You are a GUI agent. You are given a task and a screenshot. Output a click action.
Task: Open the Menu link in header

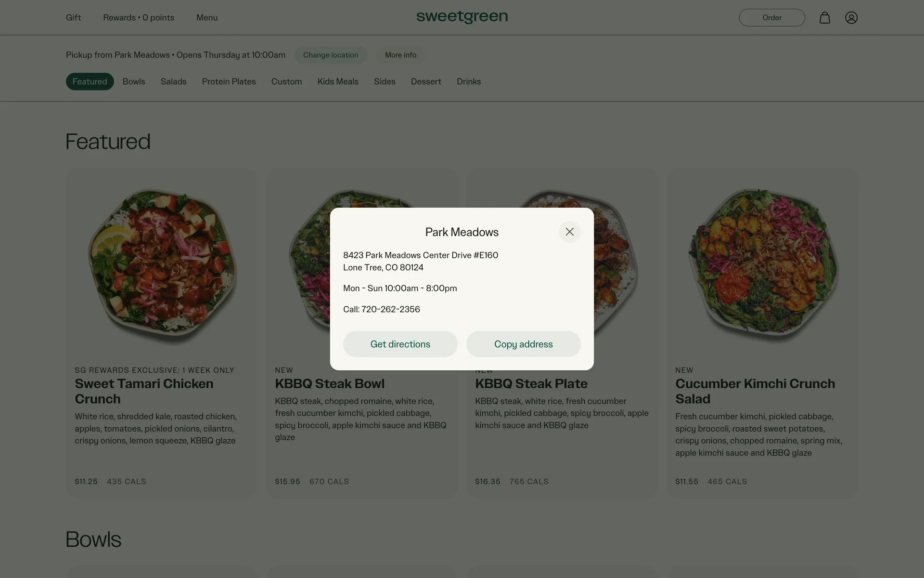point(207,18)
